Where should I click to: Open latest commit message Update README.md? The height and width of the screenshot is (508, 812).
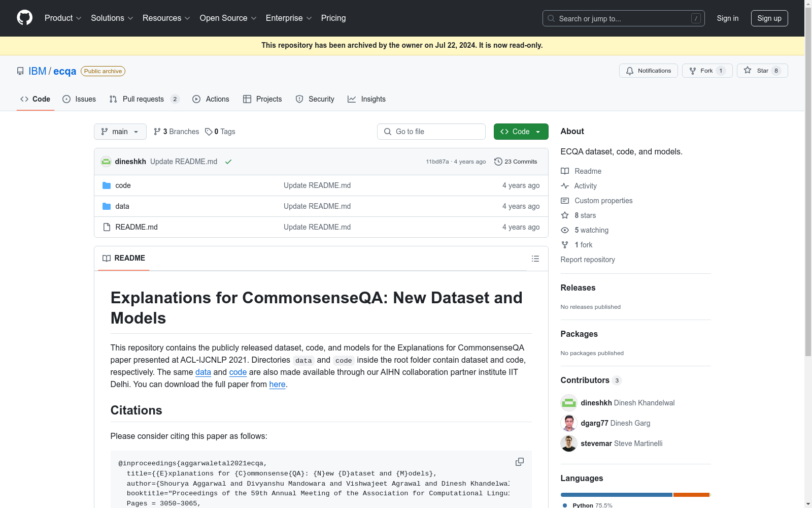(184, 162)
